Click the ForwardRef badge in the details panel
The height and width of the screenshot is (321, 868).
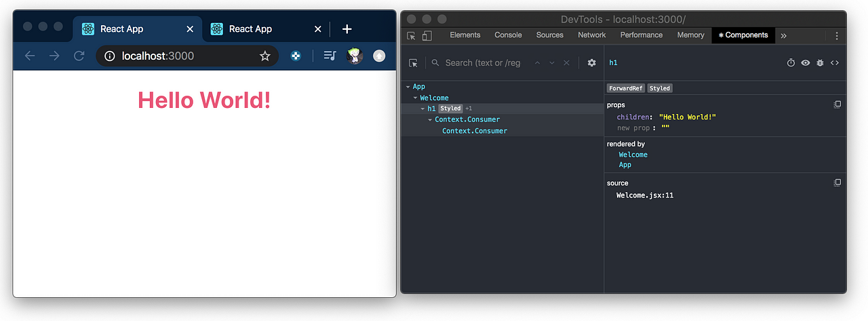625,88
